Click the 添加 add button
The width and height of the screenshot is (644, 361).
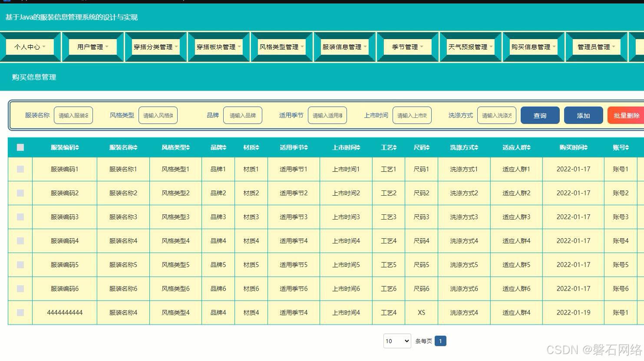(x=584, y=115)
